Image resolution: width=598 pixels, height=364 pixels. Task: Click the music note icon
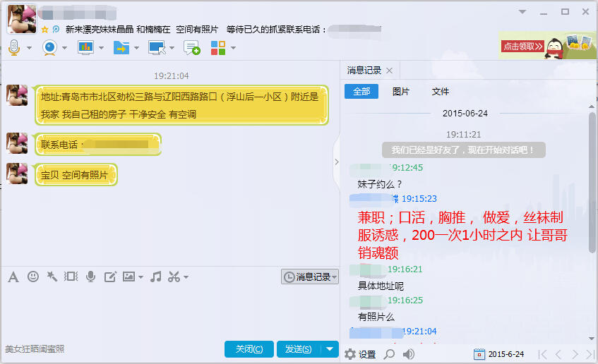[x=155, y=277]
